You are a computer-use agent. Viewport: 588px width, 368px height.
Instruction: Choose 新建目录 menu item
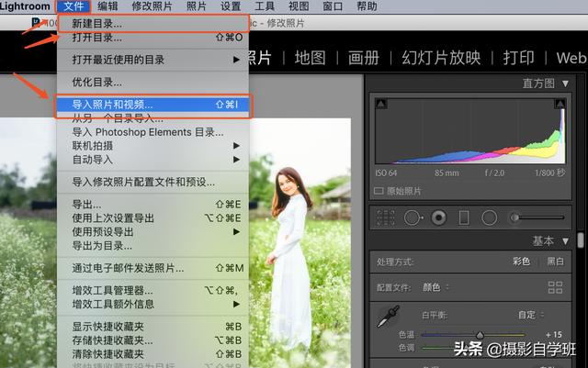(153, 24)
